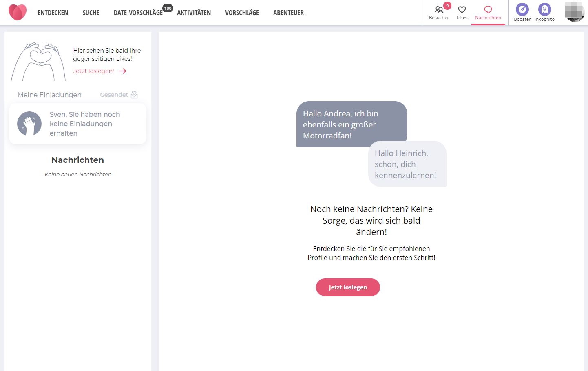This screenshot has height=371, width=588.
Task: Click the arrow next to Jetzt loslegen!
Action: pyautogui.click(x=123, y=71)
